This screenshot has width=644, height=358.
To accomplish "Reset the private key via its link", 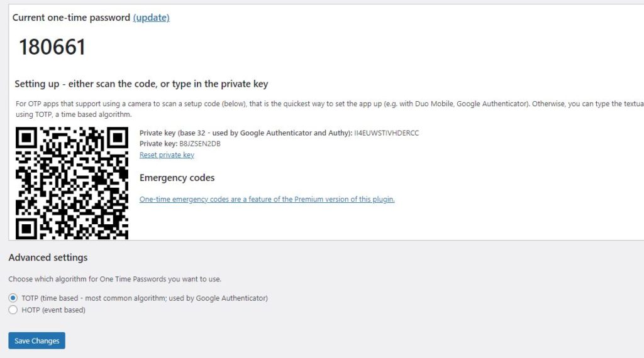I will point(167,155).
